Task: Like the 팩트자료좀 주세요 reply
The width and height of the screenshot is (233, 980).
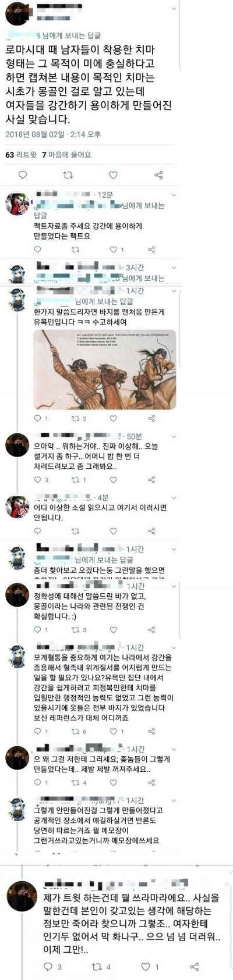Action: (x=115, y=250)
